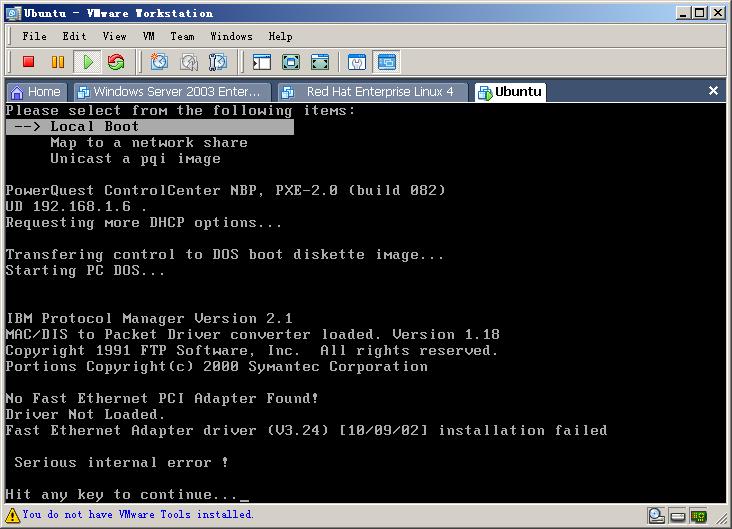Click 'Map to a network share' entry

coord(149,142)
